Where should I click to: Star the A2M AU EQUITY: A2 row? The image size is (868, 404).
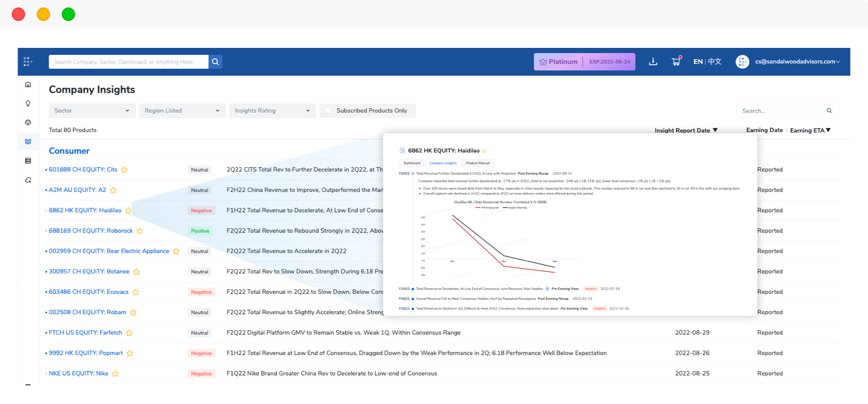tap(113, 190)
